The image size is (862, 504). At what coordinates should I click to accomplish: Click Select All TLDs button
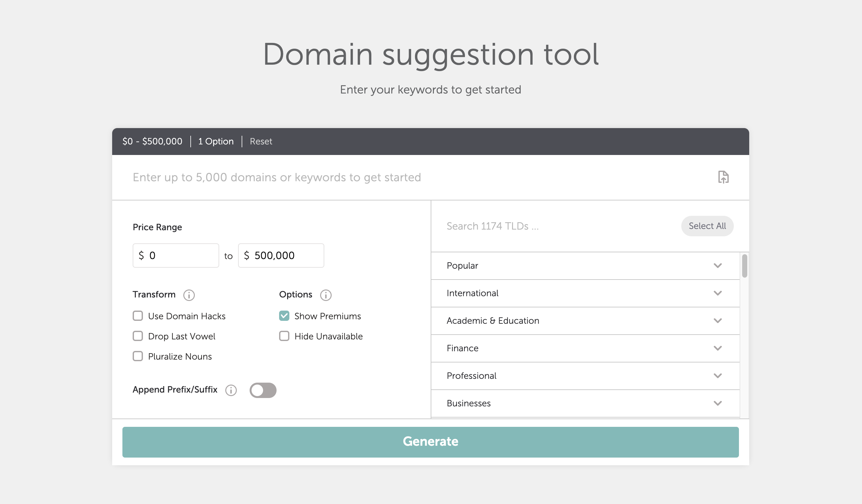pyautogui.click(x=707, y=226)
